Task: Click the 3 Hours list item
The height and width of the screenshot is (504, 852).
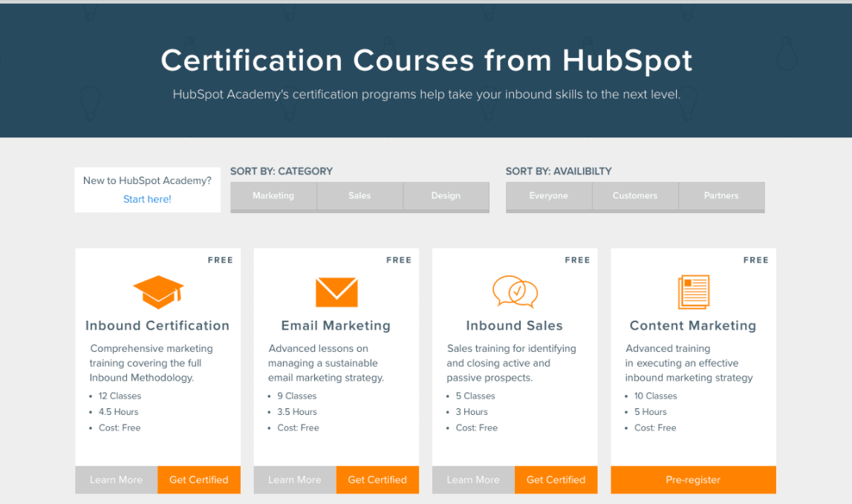Action: [472, 412]
